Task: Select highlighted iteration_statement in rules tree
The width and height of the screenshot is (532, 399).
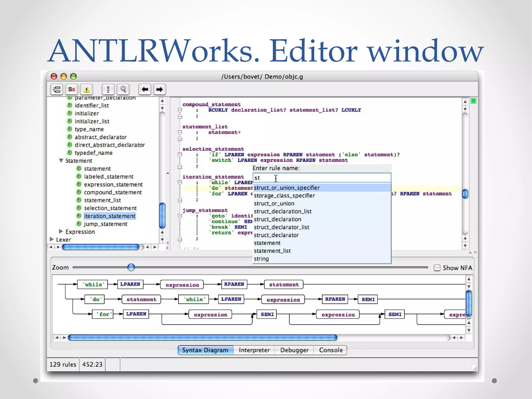Action: pos(110,216)
